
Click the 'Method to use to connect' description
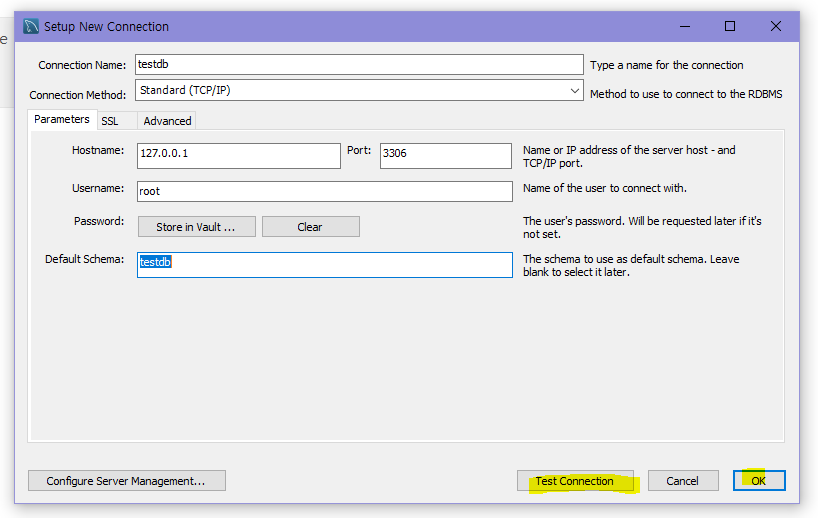pos(686,94)
